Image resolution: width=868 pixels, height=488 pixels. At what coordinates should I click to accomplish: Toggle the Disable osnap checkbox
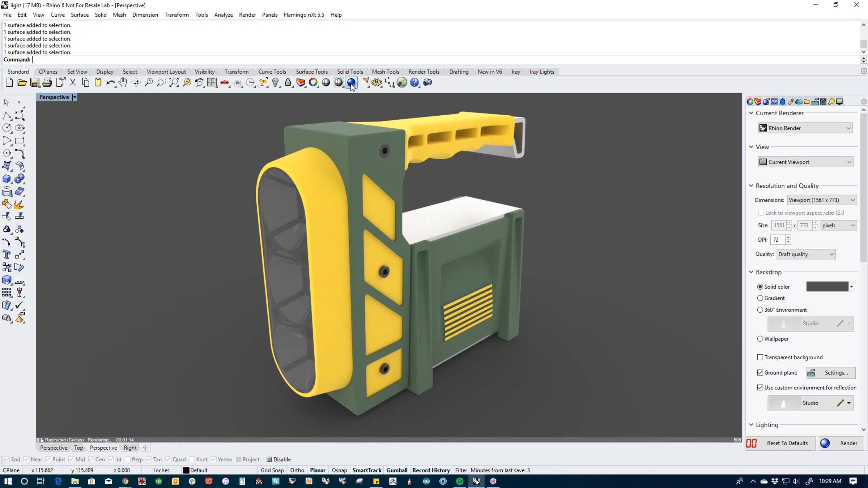[x=269, y=459]
